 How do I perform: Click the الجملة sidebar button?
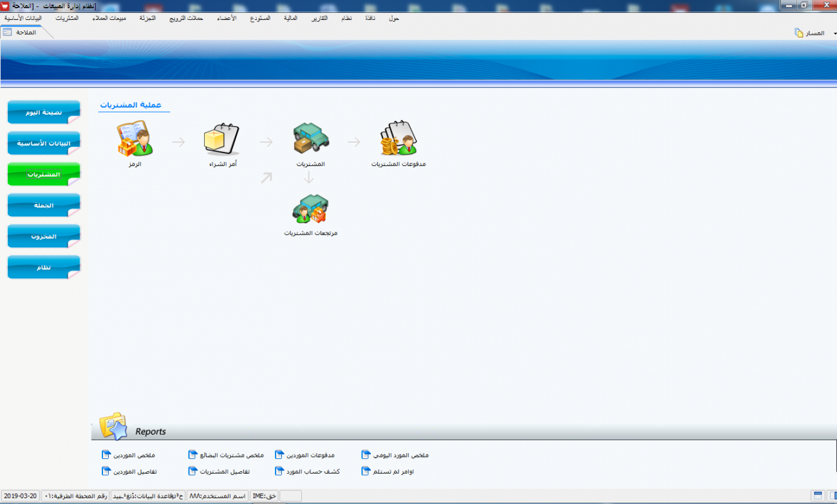tap(44, 205)
